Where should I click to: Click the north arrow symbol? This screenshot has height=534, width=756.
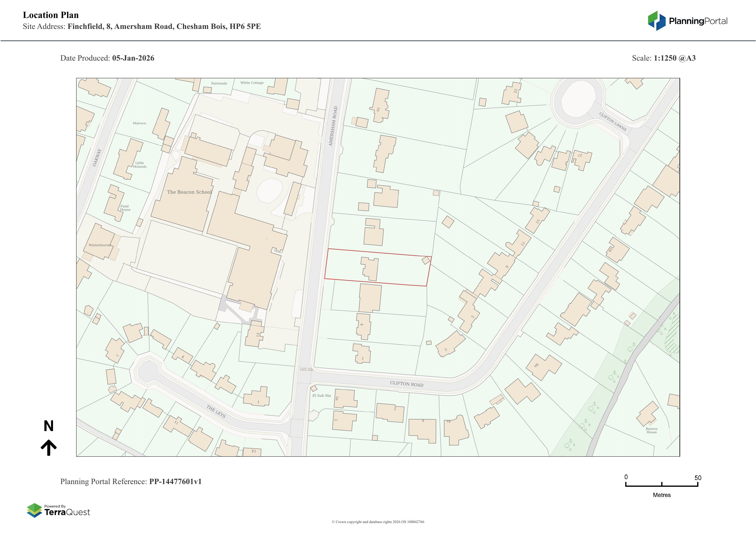[49, 448]
